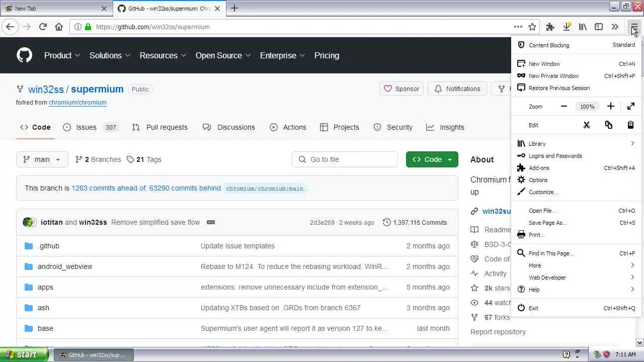Click the Notifications button
Viewport: 644px width, 362px height.
click(457, 88)
